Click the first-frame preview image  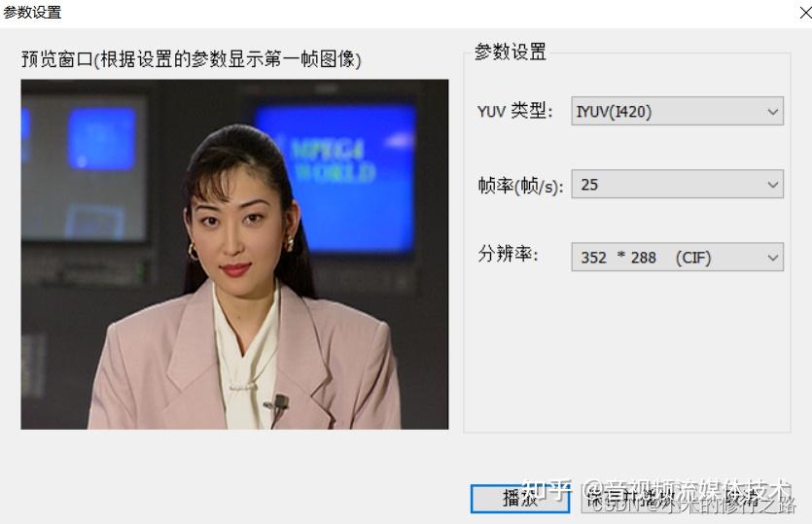pyautogui.click(x=234, y=255)
